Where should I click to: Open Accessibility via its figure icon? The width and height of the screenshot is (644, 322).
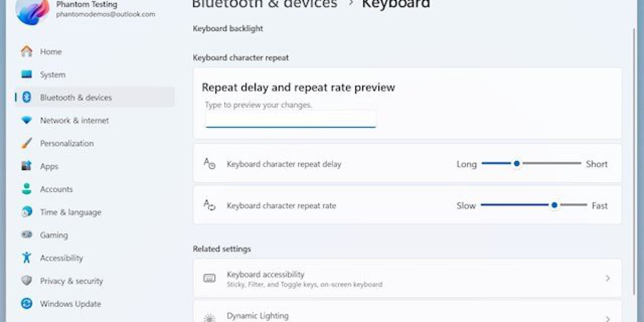26,258
